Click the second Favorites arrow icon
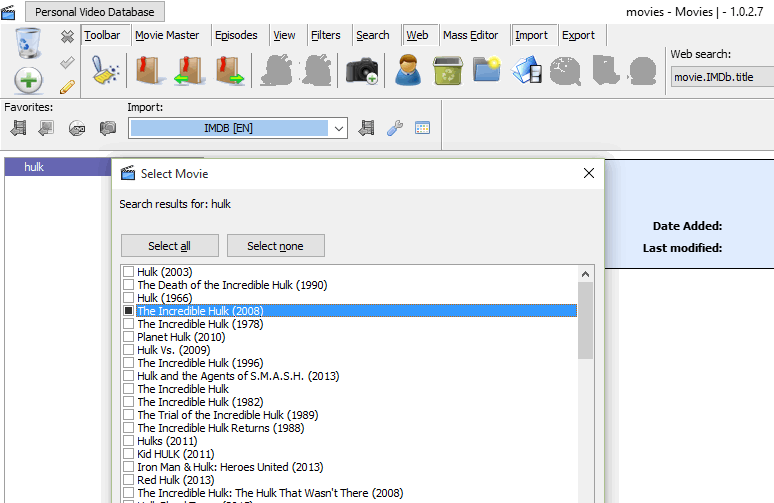 click(x=46, y=128)
